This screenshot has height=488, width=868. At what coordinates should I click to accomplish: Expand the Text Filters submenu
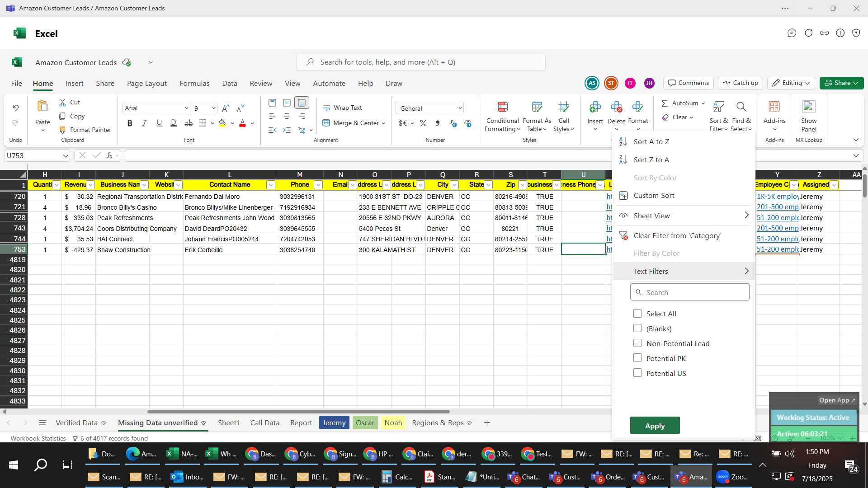(x=683, y=271)
